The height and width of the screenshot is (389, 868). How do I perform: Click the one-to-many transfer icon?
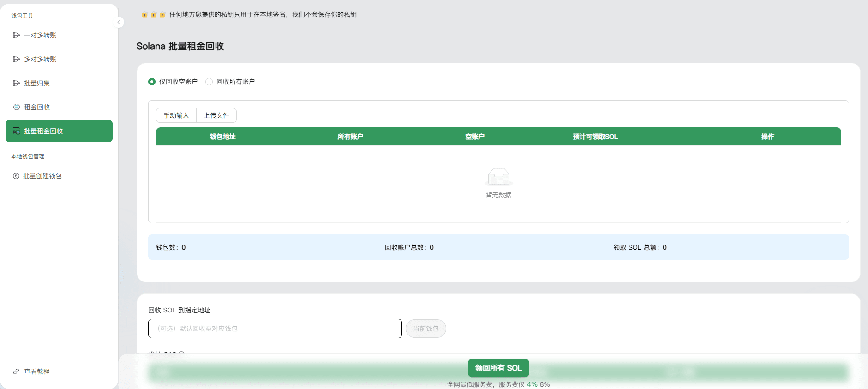coord(16,35)
